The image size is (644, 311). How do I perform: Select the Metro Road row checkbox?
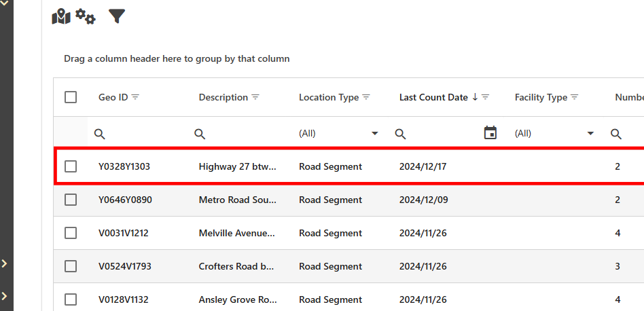click(x=71, y=200)
